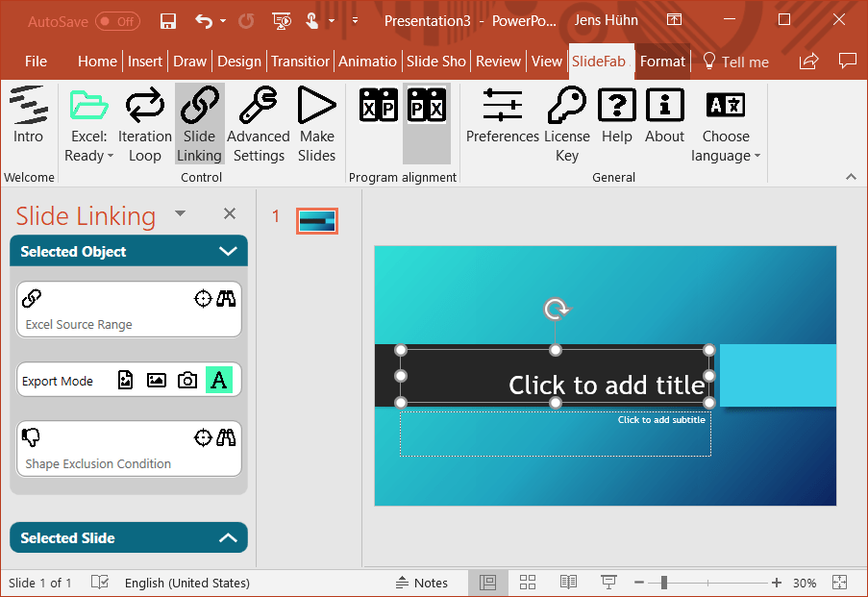868x597 pixels.
Task: Switch to Normal view button
Action: click(x=487, y=582)
